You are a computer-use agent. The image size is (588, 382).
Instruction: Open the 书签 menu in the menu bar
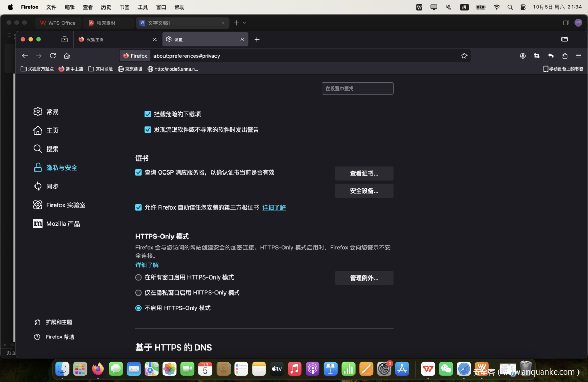click(x=124, y=7)
